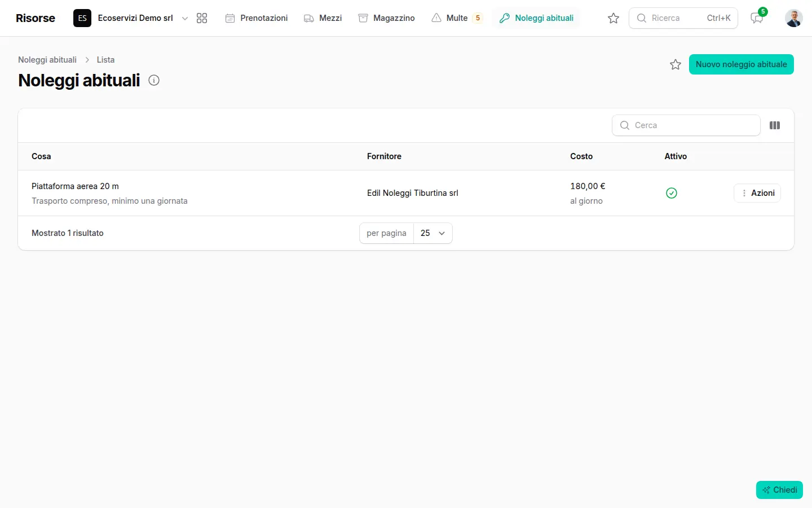The height and width of the screenshot is (508, 812).
Task: Click Noleggi abituali breadcrumb link
Action: (47, 60)
